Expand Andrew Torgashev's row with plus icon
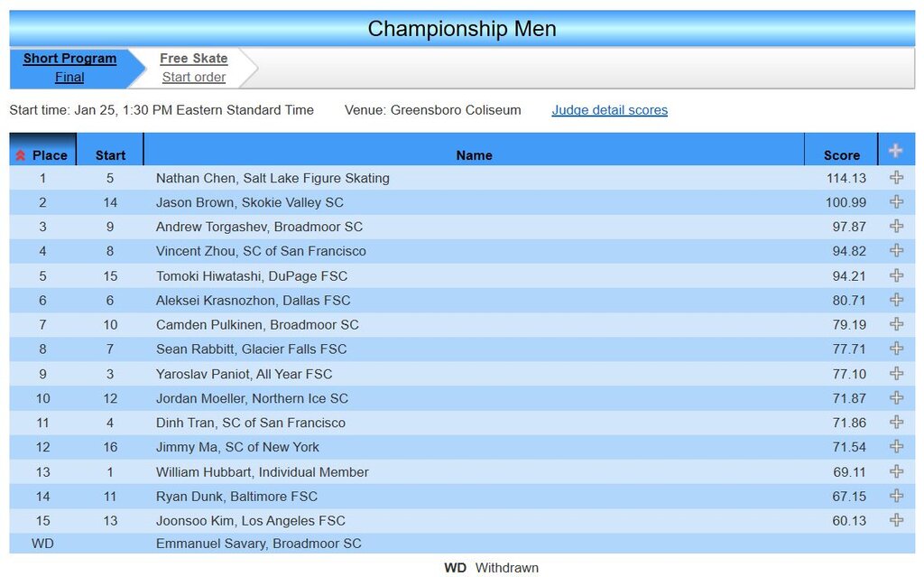 click(x=896, y=227)
